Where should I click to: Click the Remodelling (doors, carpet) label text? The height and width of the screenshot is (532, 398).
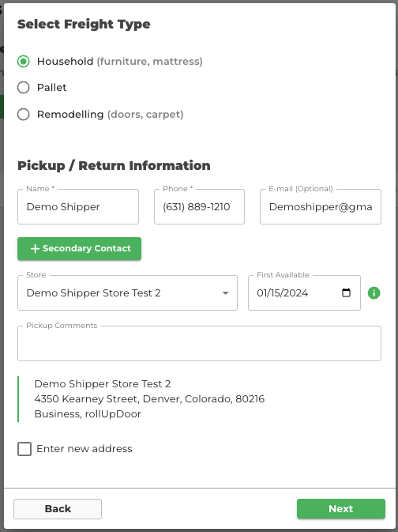tap(111, 115)
